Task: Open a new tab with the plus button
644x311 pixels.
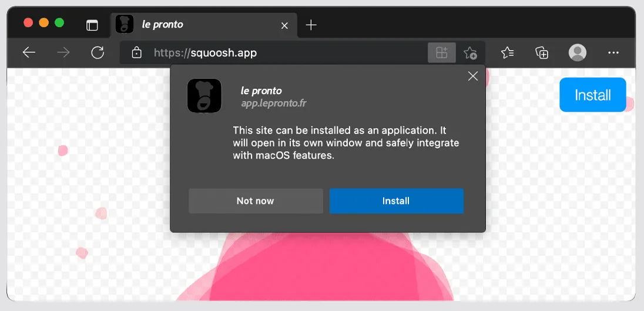Action: (x=311, y=25)
